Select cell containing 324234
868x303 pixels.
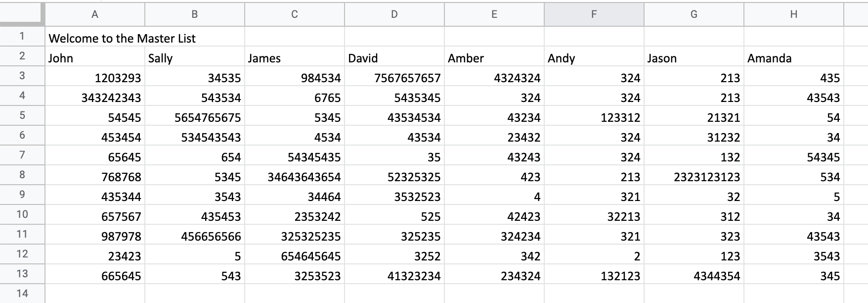point(494,235)
